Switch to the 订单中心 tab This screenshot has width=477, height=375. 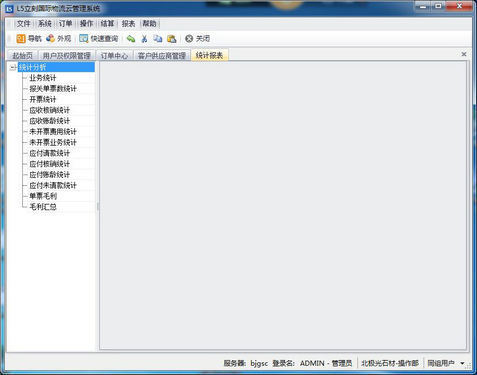click(x=114, y=56)
